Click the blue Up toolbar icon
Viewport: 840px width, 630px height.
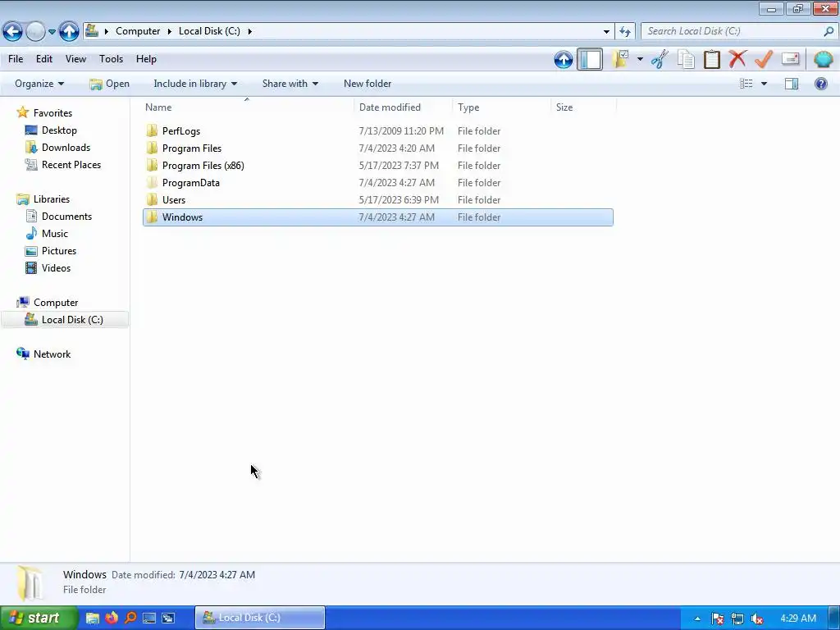[x=564, y=59]
